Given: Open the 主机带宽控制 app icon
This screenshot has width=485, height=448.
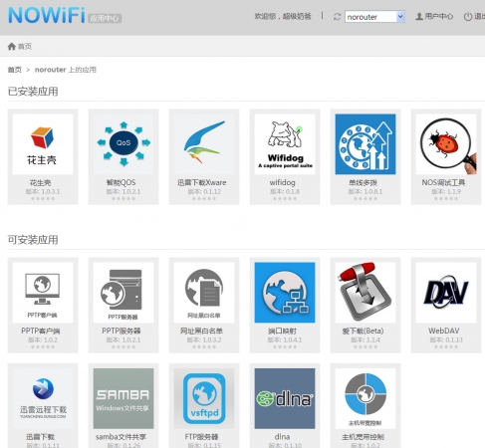Looking at the screenshot, I should point(365,398).
